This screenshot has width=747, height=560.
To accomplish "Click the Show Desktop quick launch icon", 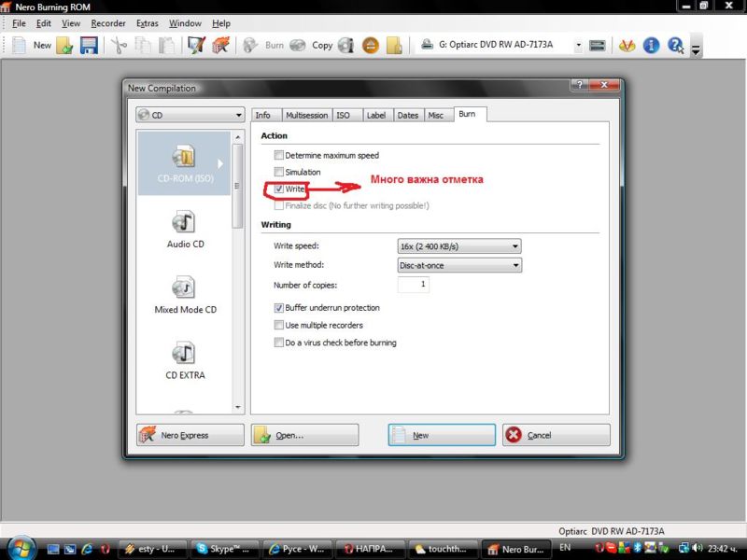I will [x=53, y=549].
